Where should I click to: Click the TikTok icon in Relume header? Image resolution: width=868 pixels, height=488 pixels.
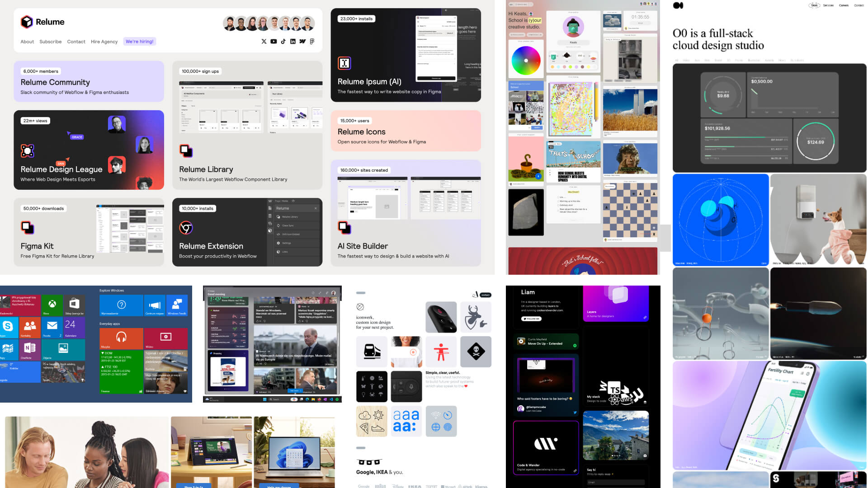tap(283, 42)
